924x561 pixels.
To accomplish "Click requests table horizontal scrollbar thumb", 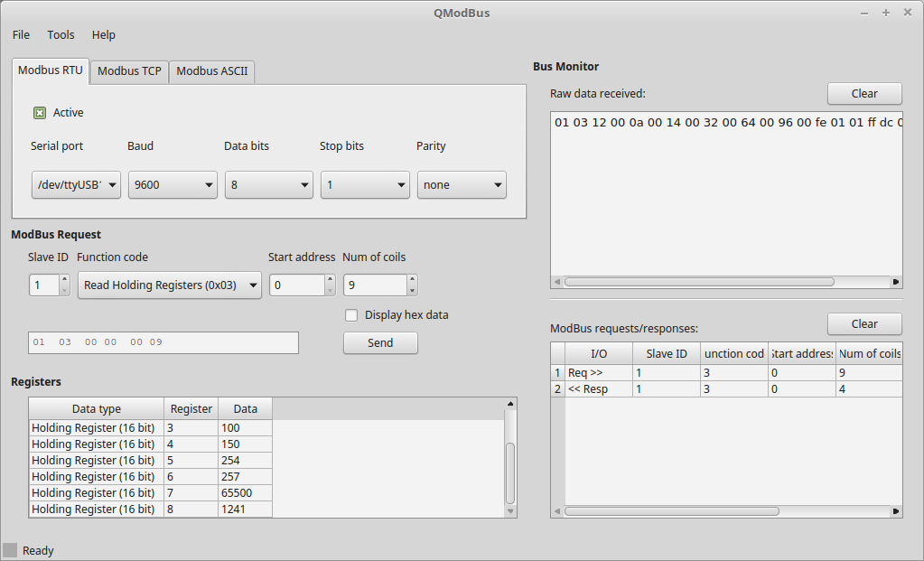I will (x=672, y=511).
